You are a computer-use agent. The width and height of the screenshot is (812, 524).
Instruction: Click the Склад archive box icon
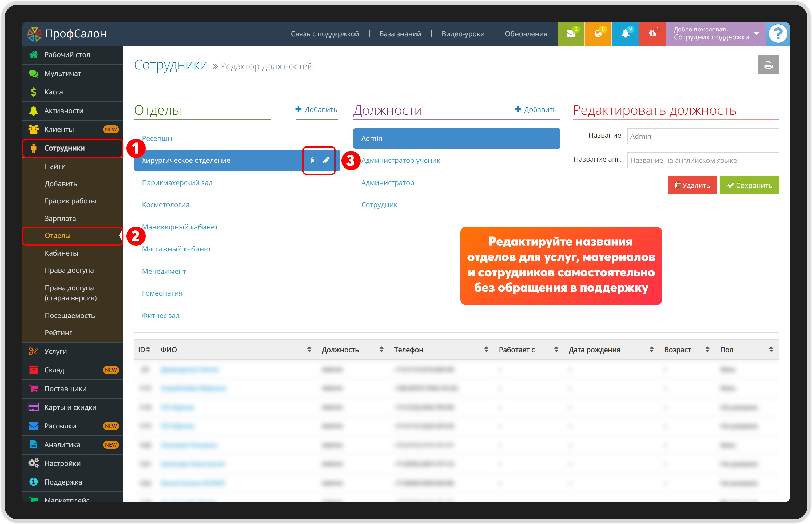[x=33, y=370]
